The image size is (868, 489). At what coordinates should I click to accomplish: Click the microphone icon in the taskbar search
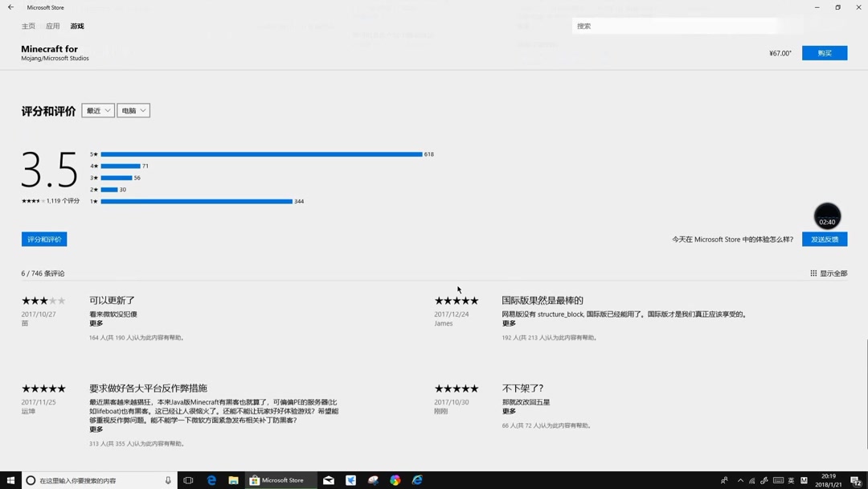tap(167, 480)
